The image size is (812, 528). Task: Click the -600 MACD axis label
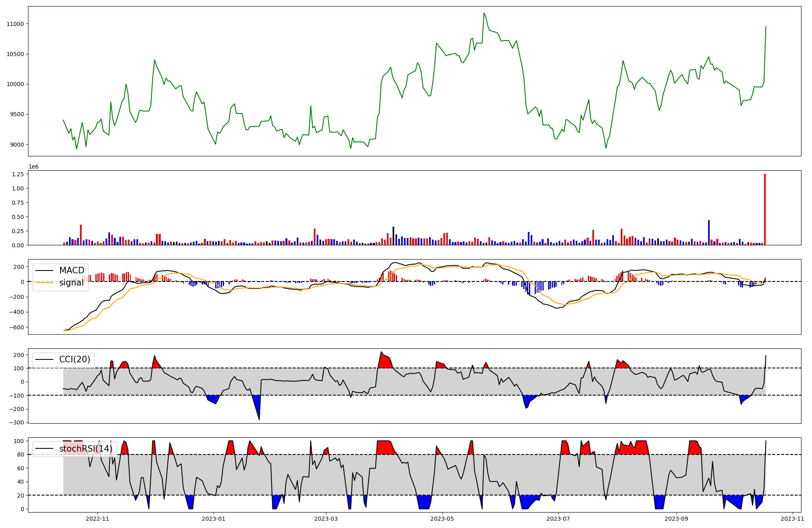pyautogui.click(x=17, y=327)
